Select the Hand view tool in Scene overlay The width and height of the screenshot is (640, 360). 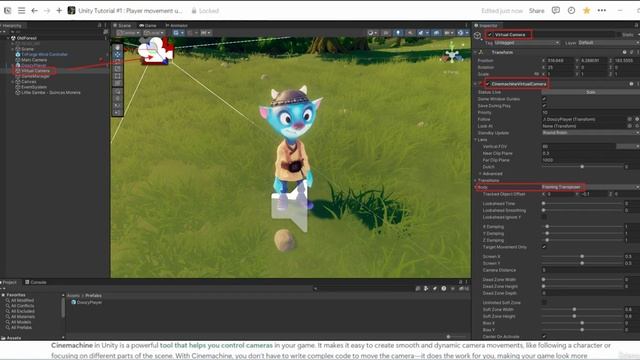point(118,47)
